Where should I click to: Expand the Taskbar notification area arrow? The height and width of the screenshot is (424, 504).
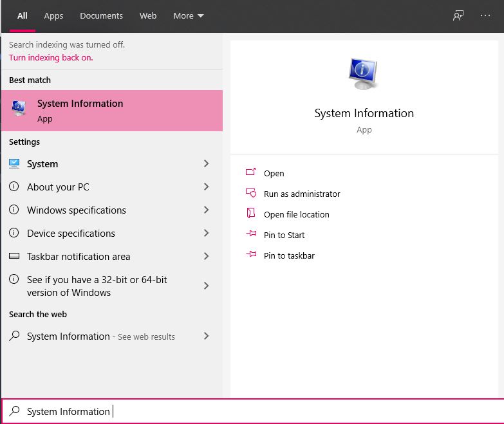(207, 256)
